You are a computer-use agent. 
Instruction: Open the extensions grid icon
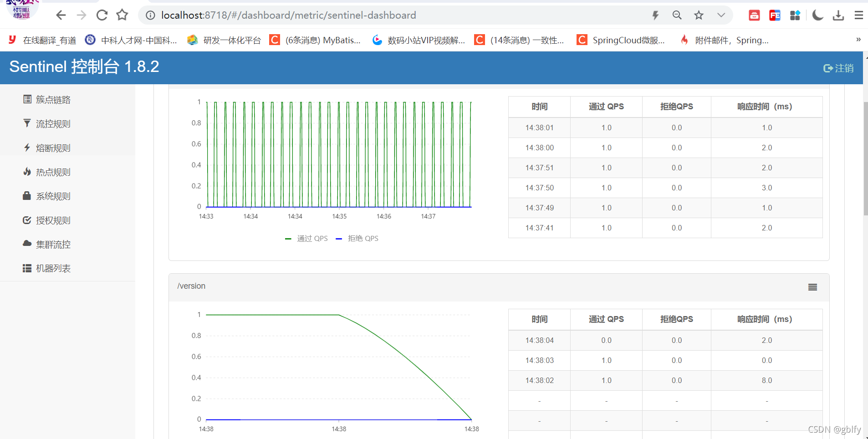[x=795, y=15]
